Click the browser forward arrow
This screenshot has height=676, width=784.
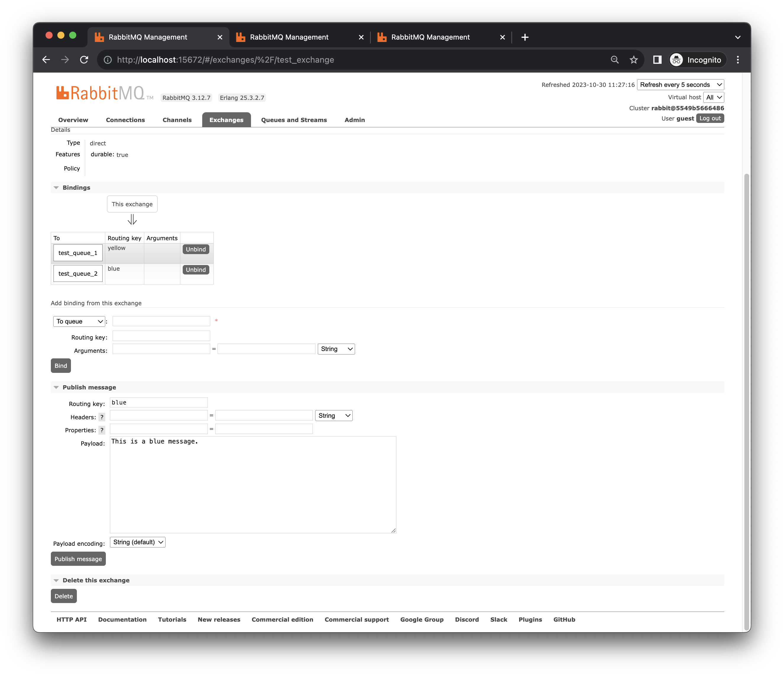click(x=65, y=60)
